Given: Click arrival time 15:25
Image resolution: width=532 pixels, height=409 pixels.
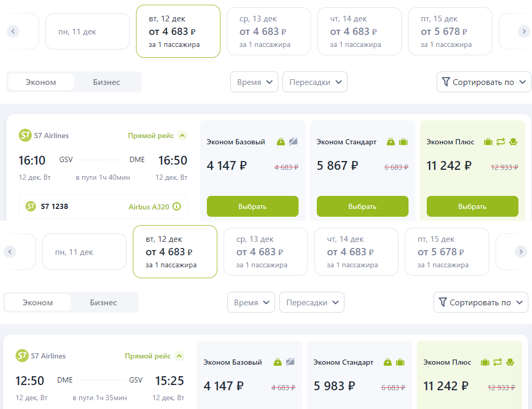Looking at the screenshot, I should tap(169, 380).
